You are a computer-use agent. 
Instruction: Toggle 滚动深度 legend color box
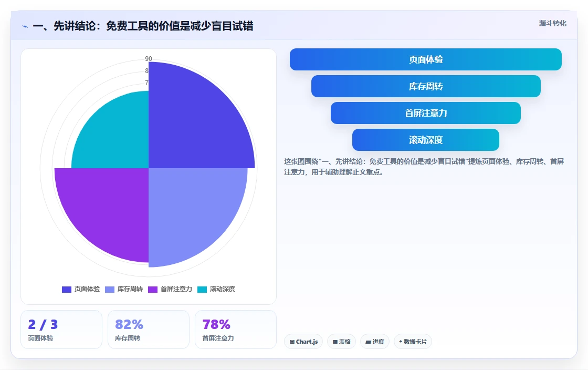pos(202,289)
